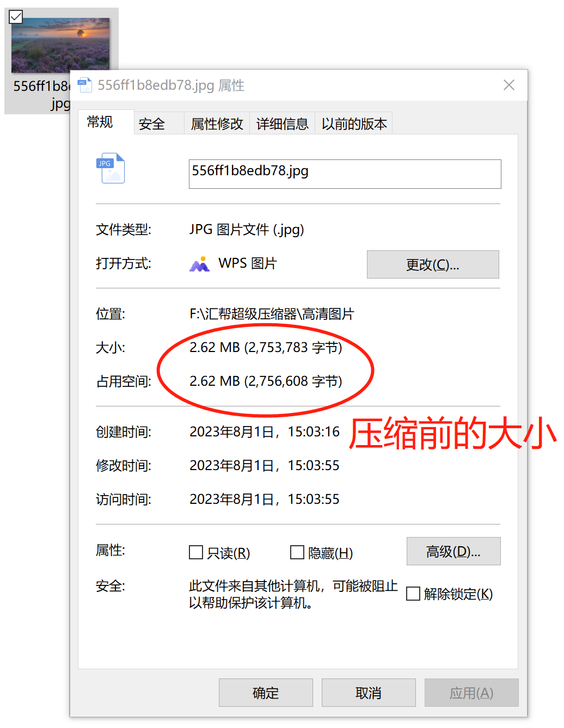Screen dimensions: 564x728
Task: Click the JPG file icon in title bar
Action: coord(84,85)
